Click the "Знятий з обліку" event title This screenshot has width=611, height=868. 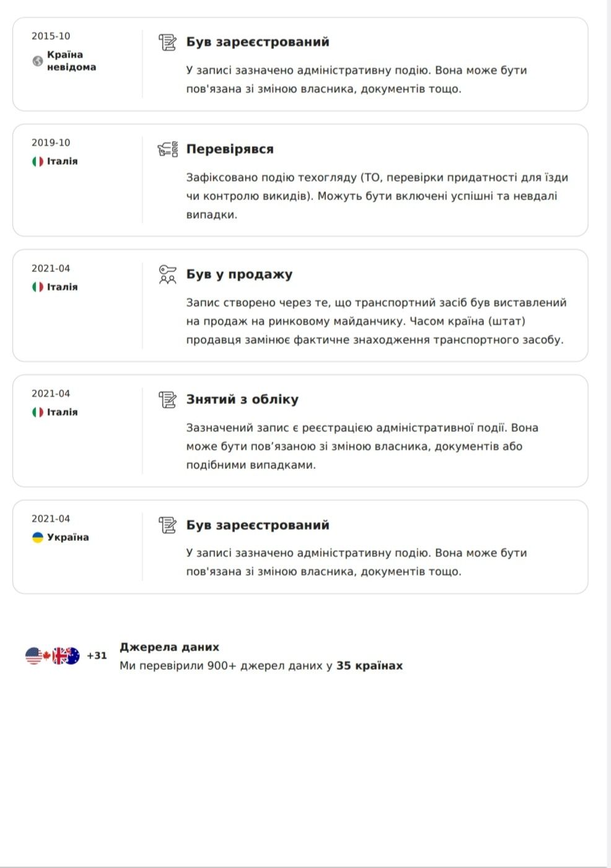click(x=242, y=400)
